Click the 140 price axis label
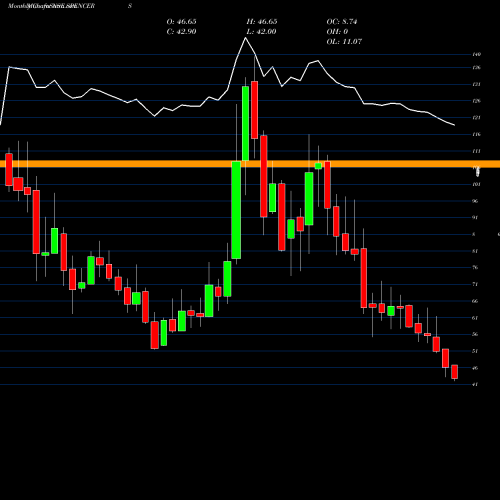The image size is (500, 500). click(476, 54)
